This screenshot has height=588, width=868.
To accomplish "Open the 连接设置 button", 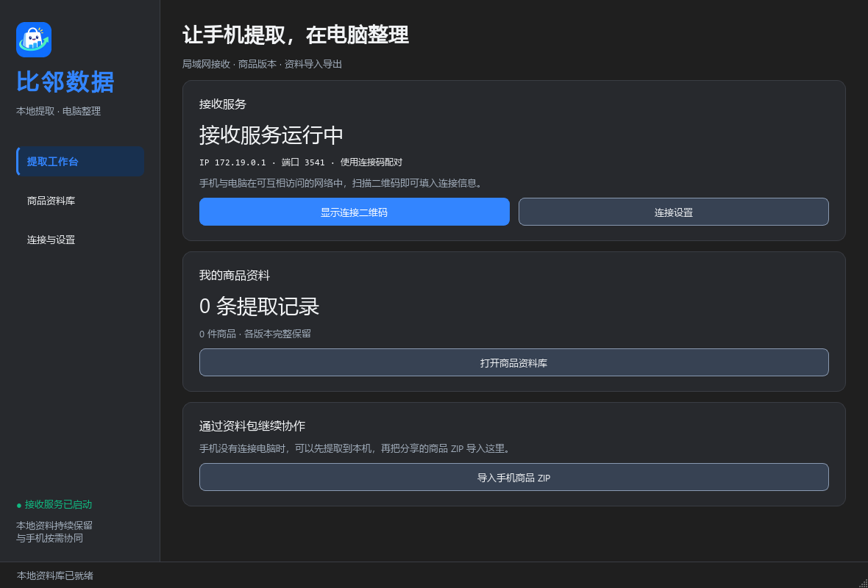I will coord(673,212).
